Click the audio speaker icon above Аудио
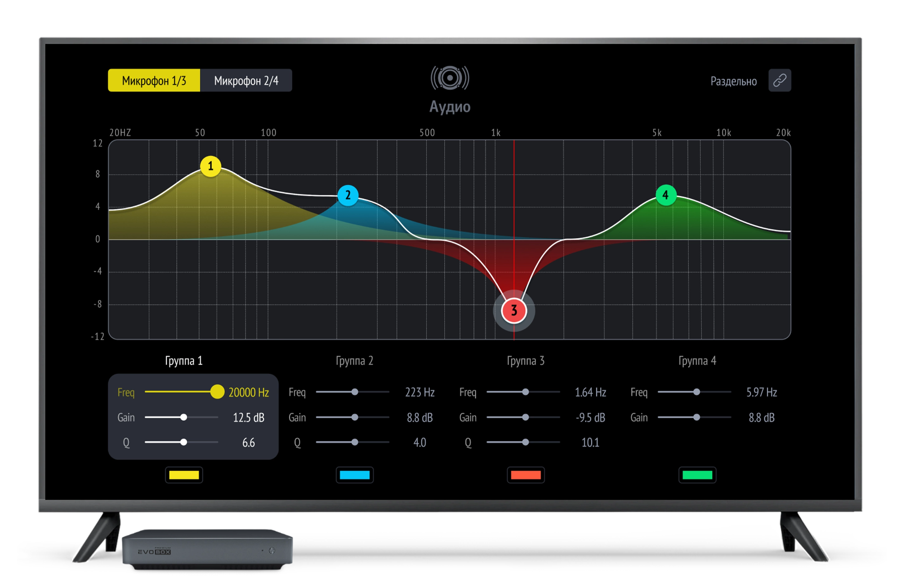 450,78
